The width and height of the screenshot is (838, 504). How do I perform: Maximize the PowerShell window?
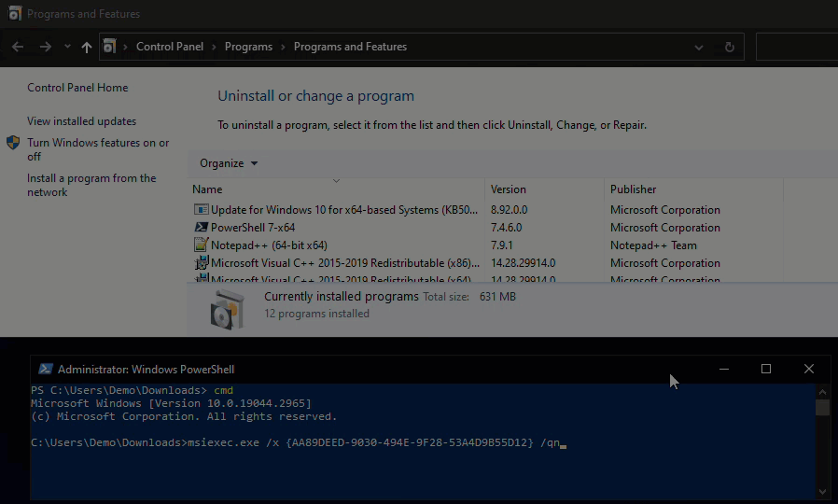click(x=766, y=369)
